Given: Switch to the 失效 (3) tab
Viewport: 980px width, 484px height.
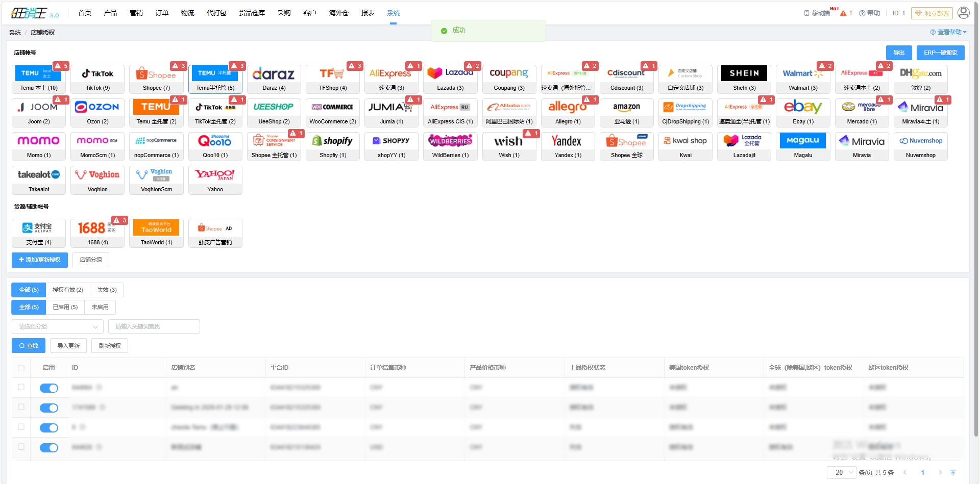Looking at the screenshot, I should point(107,290).
